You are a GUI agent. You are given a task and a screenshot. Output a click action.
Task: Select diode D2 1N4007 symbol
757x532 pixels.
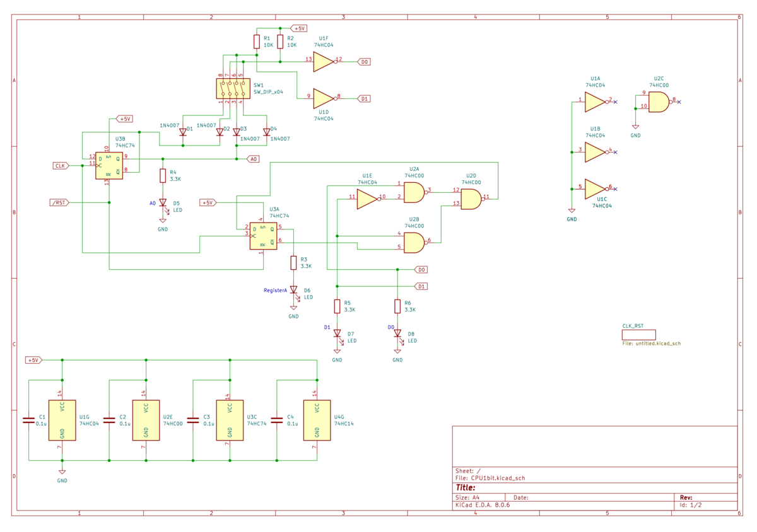(x=220, y=132)
